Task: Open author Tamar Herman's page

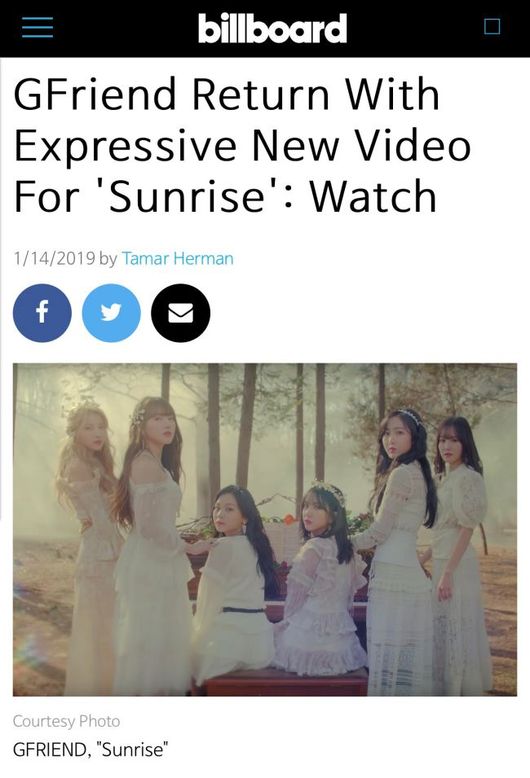Action: pos(178,259)
